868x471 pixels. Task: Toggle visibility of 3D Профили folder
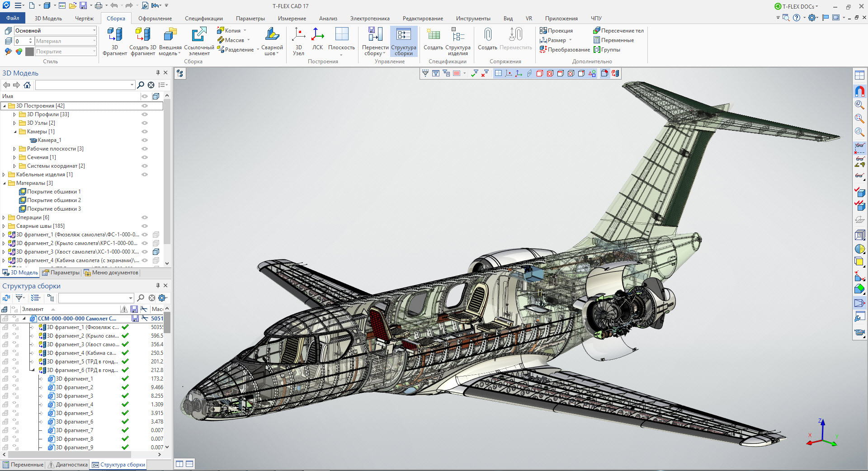pyautogui.click(x=145, y=114)
